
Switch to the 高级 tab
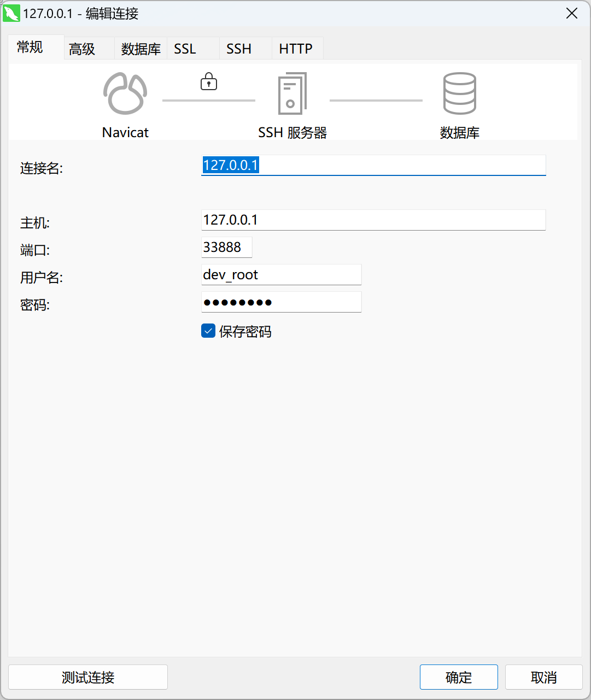tap(83, 49)
